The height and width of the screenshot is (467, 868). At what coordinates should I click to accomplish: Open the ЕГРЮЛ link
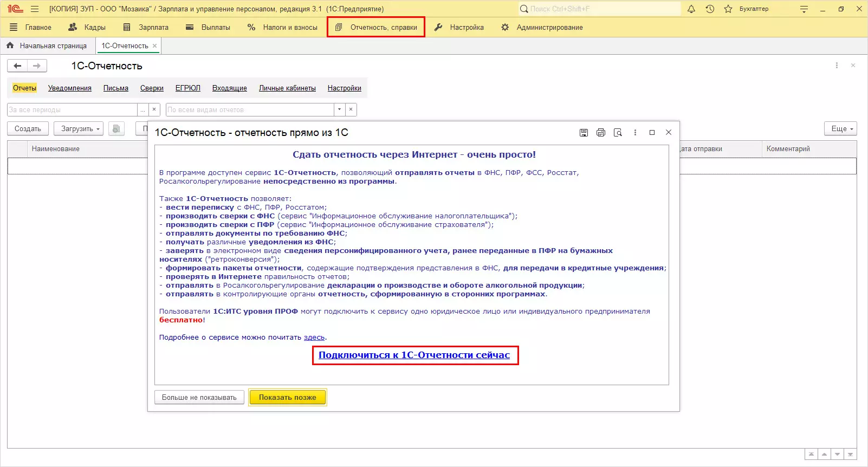tap(187, 88)
